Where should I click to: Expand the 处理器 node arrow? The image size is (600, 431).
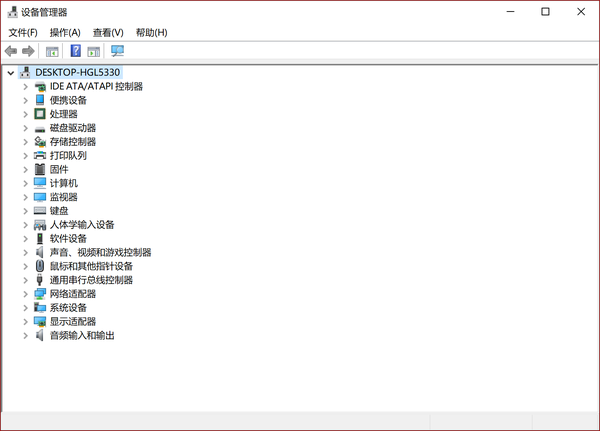25,114
